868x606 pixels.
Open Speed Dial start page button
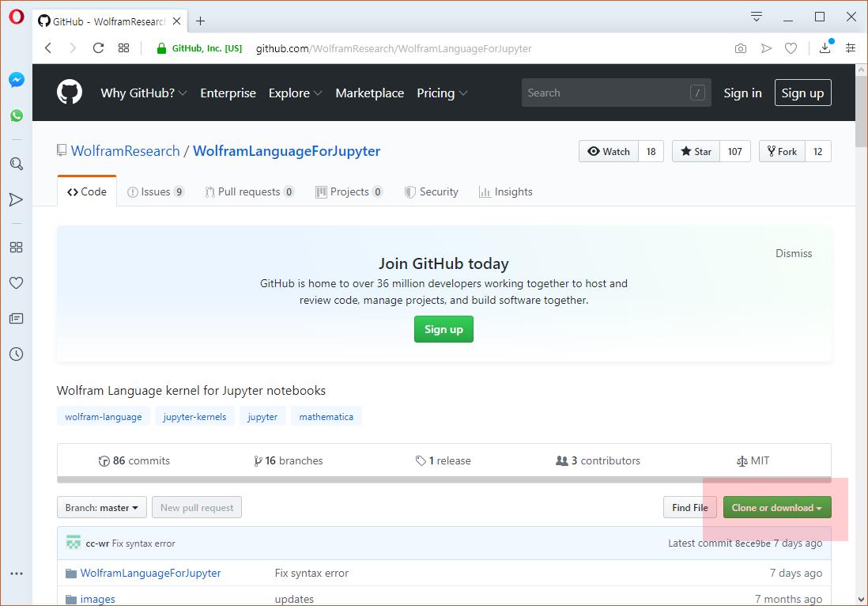[x=124, y=48]
